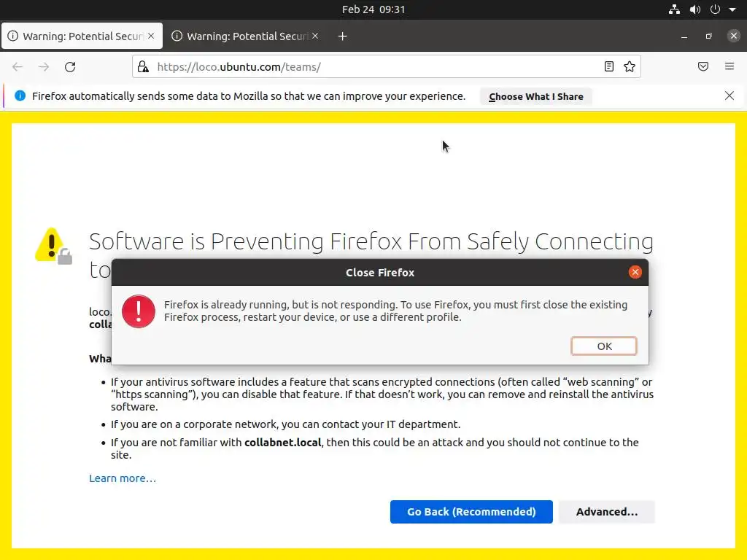747x560 pixels.
Task: Click the power icon in the top bar
Action: [x=715, y=9]
